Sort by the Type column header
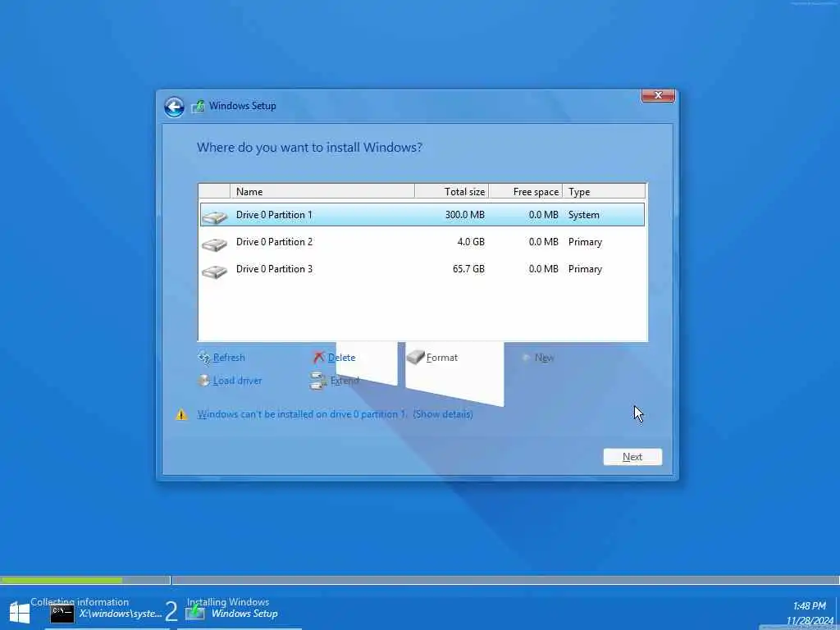The image size is (840, 630). pos(605,191)
